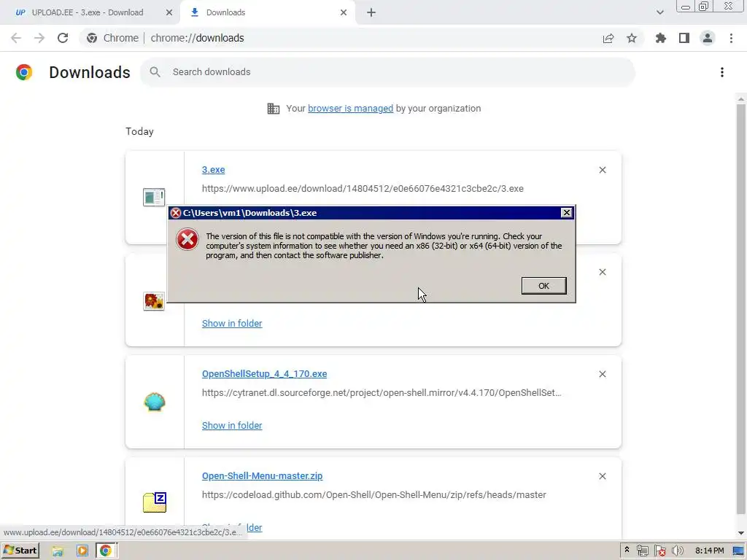Remove the second download entry from list
The width and height of the screenshot is (747, 560).
[602, 272]
